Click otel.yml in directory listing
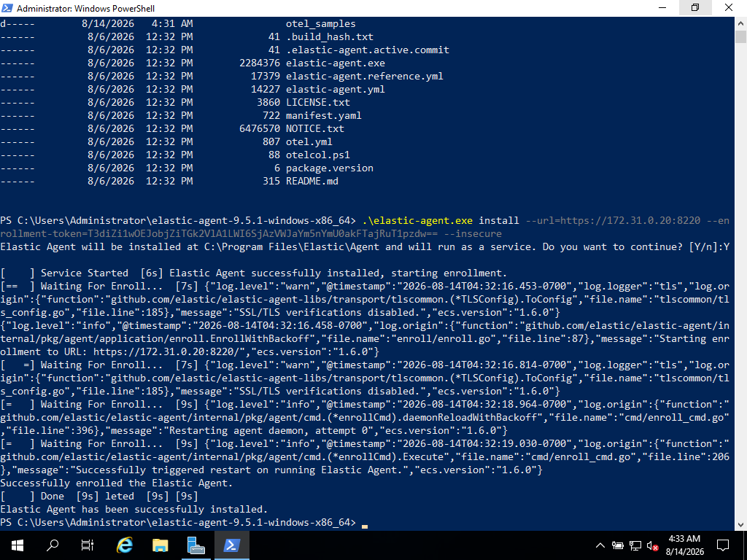 point(309,141)
